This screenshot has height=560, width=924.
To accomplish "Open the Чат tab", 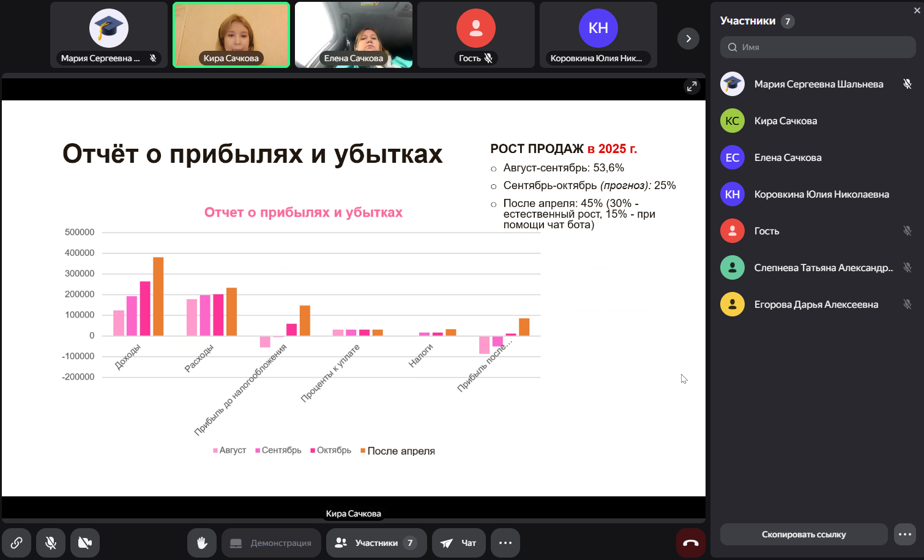I will point(459,543).
